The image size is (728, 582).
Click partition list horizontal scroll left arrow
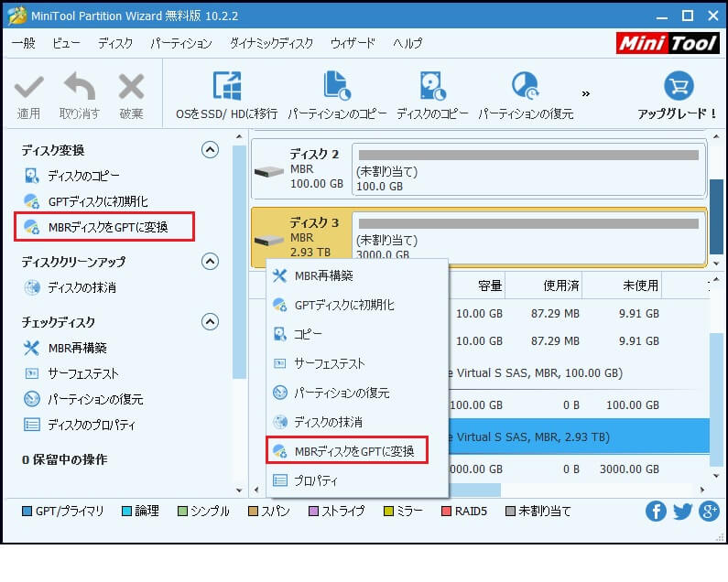click(256, 490)
